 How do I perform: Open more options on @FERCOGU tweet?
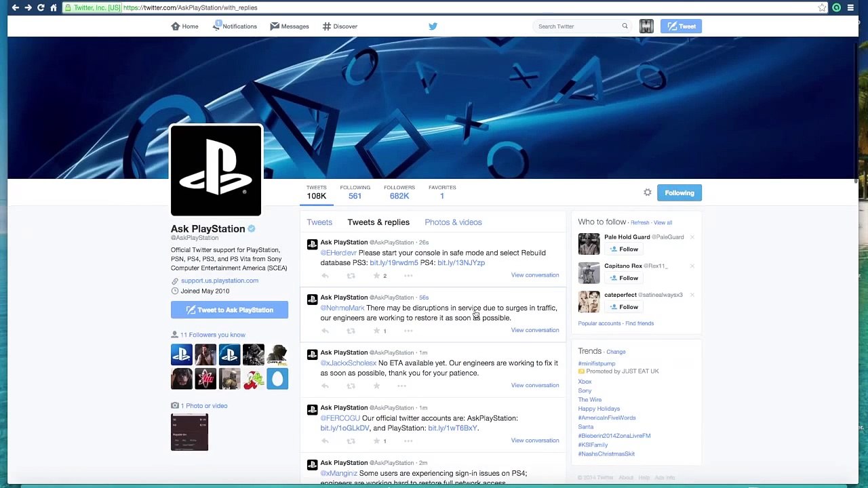408,441
